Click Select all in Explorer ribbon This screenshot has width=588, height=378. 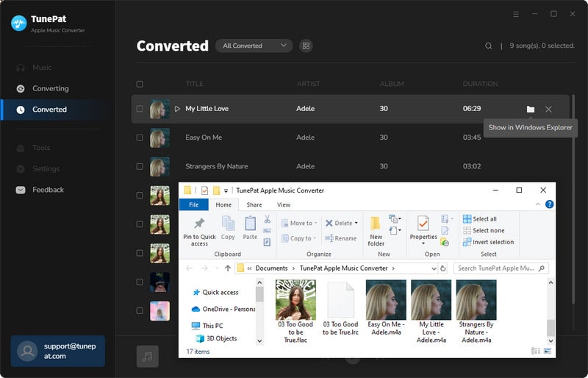(x=480, y=219)
